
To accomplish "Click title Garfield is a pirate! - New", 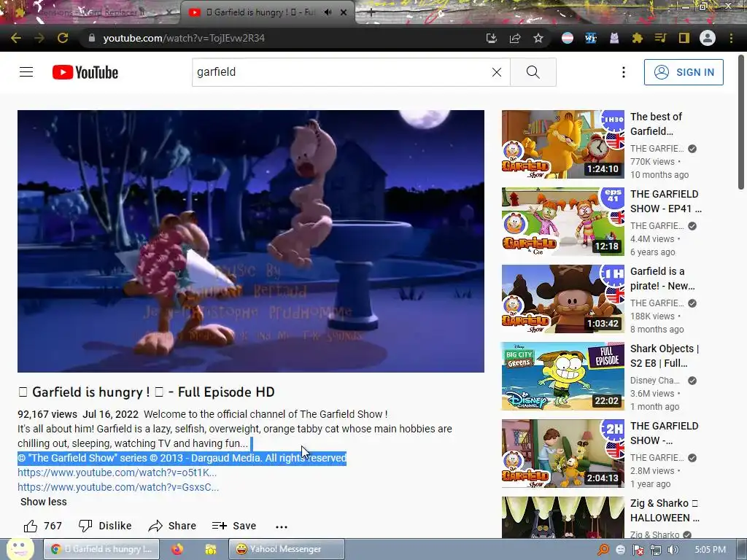I will click(x=662, y=279).
